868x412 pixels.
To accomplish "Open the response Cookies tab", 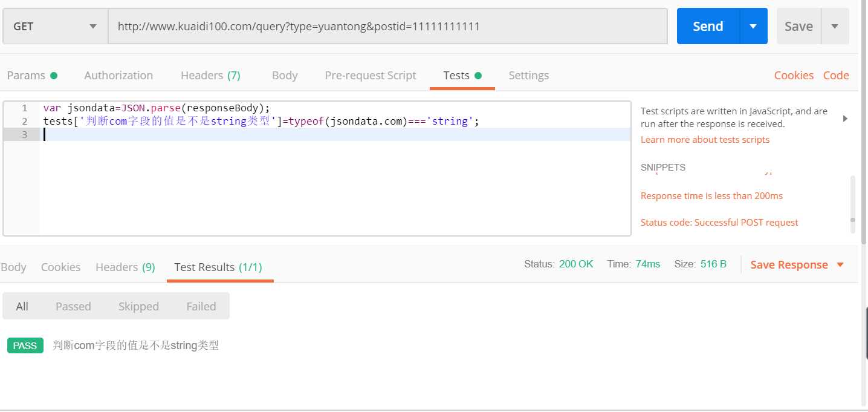I will coord(60,267).
